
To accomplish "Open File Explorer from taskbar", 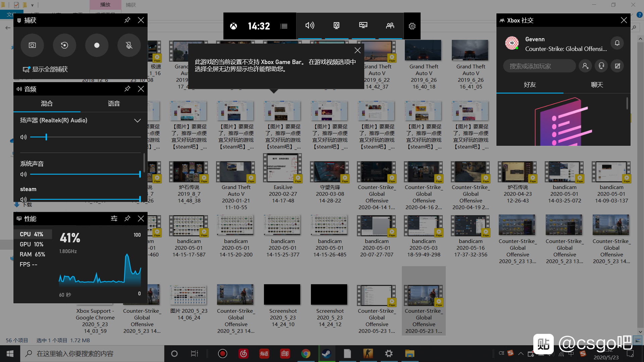I will click(x=410, y=354).
